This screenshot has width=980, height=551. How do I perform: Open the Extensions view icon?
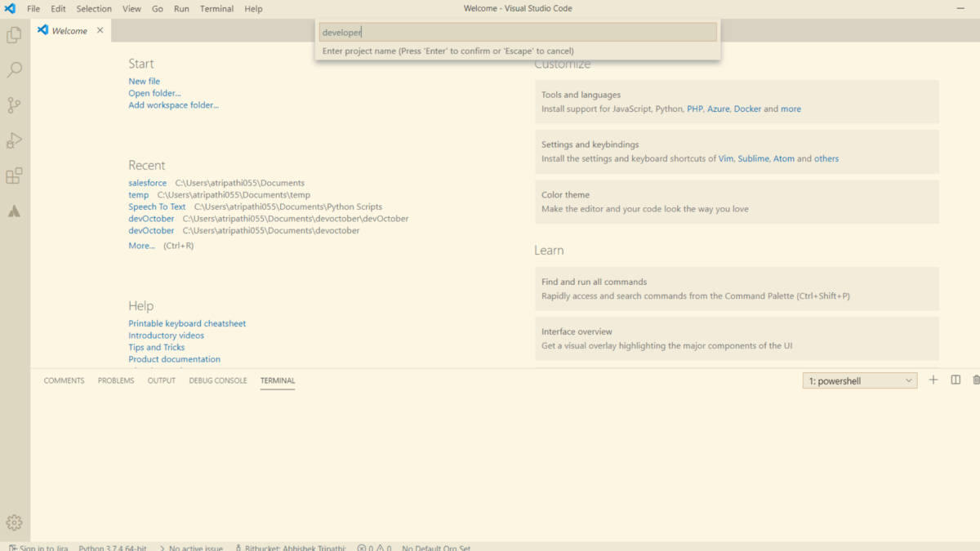[14, 176]
